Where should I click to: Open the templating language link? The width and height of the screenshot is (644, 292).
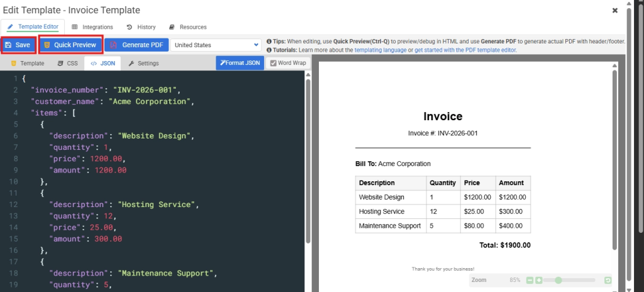(382, 50)
